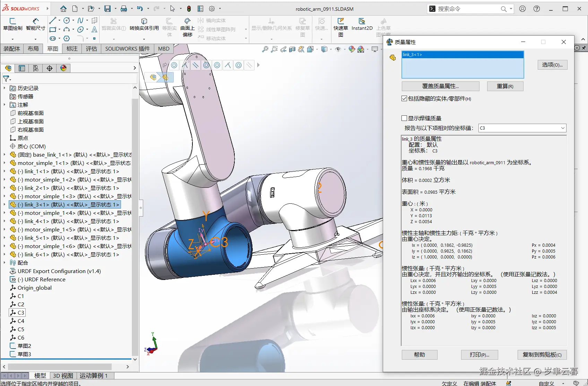The width and height of the screenshot is (588, 386).
Task: Open the PropertyManager tab icon
Action: (x=22, y=68)
